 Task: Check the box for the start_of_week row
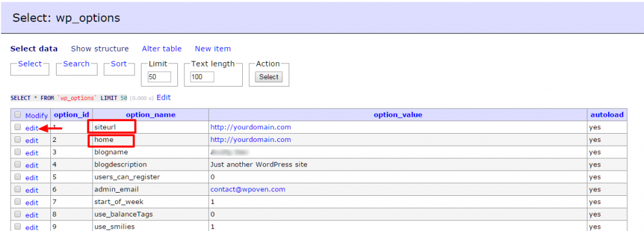tap(17, 202)
